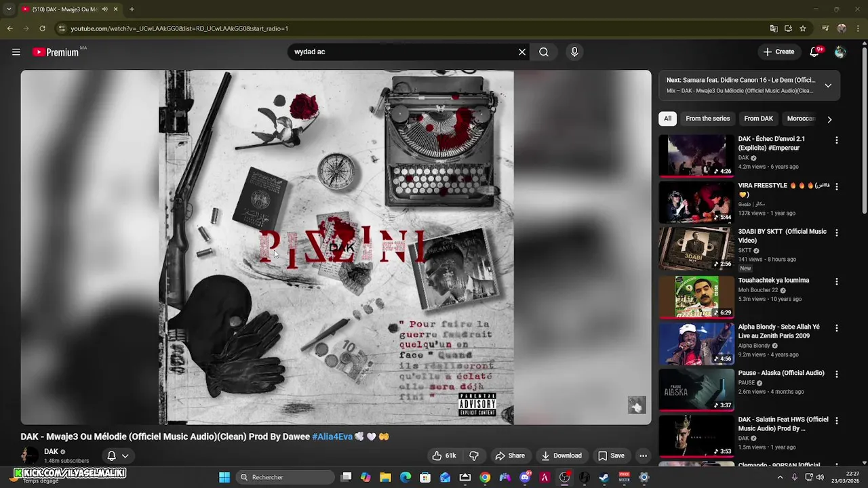Show more filter chips arrow
Screen dimensions: 868x488
[x=829, y=119]
